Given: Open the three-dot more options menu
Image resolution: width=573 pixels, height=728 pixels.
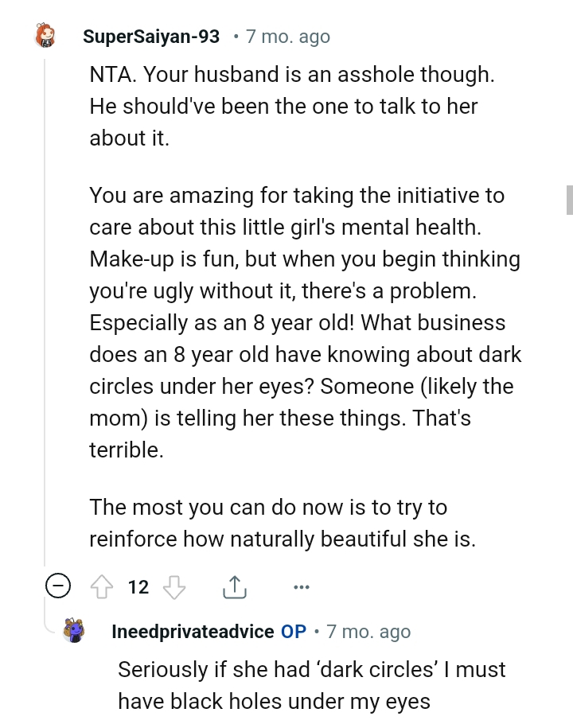Looking at the screenshot, I should coord(300,588).
